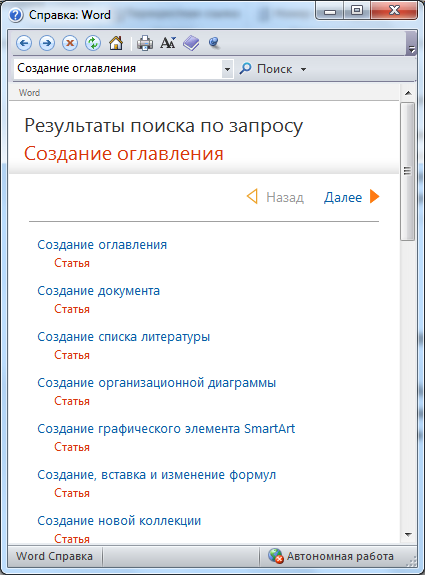Open the Создание оглавления article link

[x=102, y=245]
